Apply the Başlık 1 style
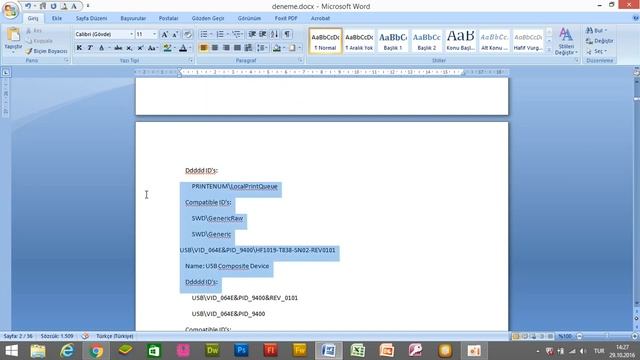The width and height of the screenshot is (640, 360). [393, 41]
